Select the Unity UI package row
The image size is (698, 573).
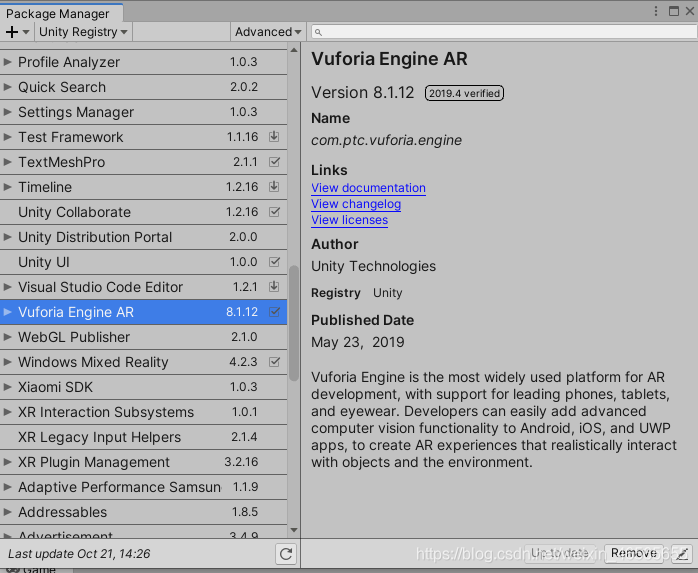tap(143, 262)
